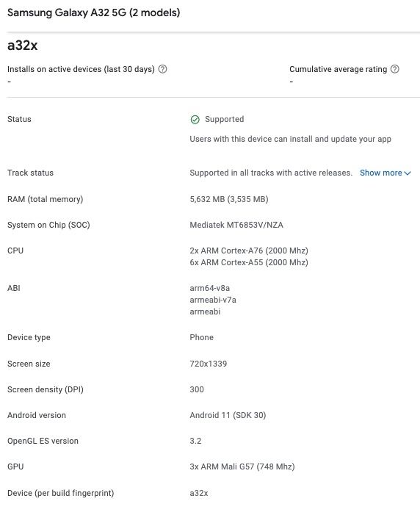The image size is (420, 515).
Task: Click the green Supported checkmark icon
Action: pyautogui.click(x=195, y=120)
